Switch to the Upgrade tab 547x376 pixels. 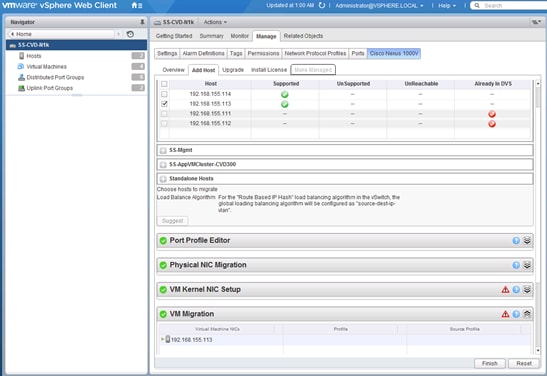click(x=233, y=70)
